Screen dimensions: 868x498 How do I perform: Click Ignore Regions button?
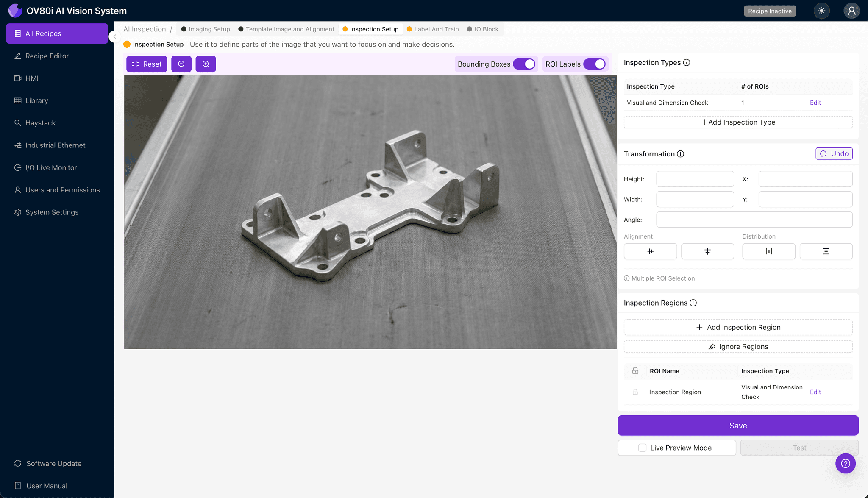coord(738,347)
